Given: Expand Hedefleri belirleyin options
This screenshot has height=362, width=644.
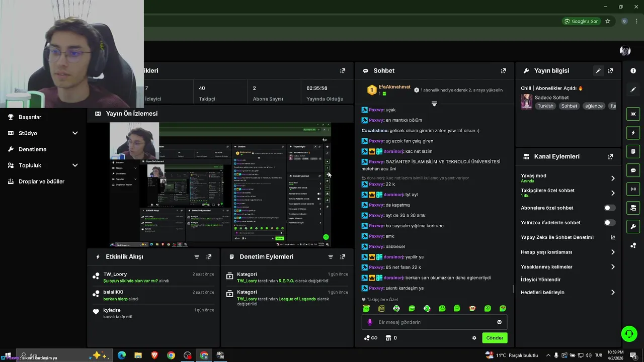Looking at the screenshot, I should point(613,292).
